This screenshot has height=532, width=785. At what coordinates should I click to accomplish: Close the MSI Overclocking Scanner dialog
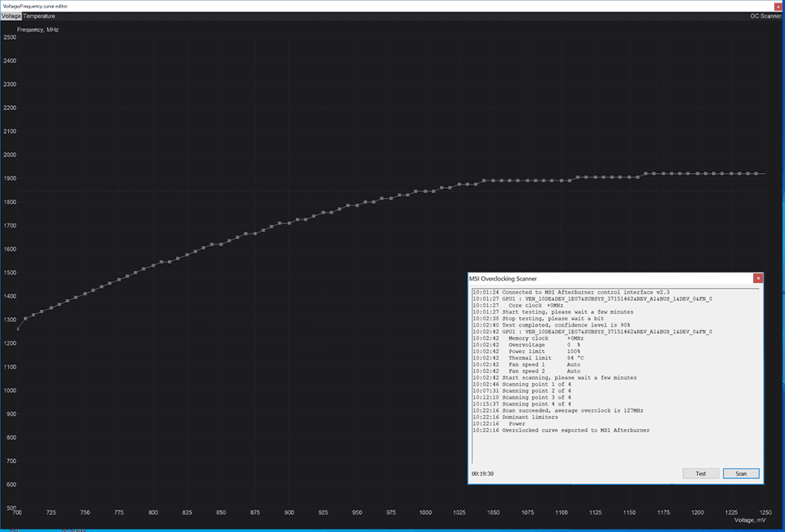pyautogui.click(x=758, y=278)
